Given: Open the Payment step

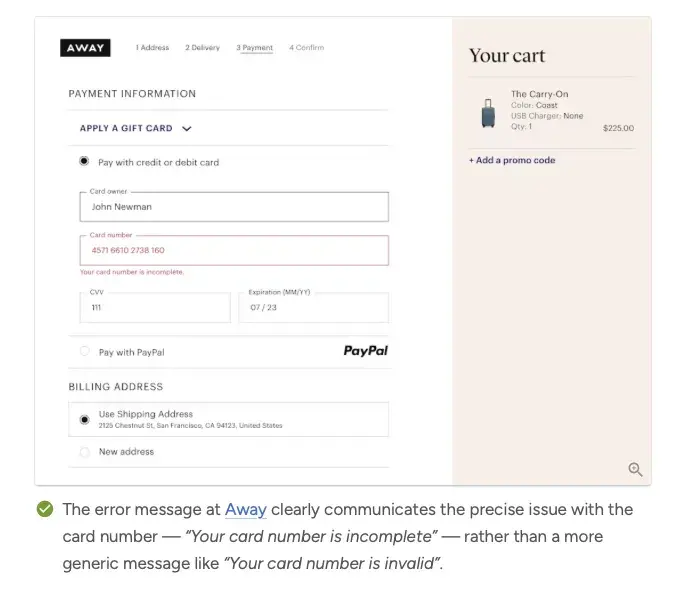Looking at the screenshot, I should pos(254,48).
